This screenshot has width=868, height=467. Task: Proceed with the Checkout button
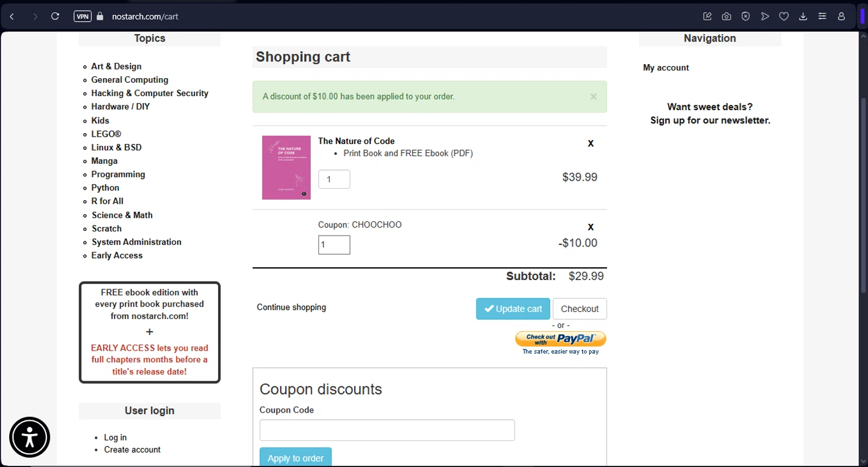pyautogui.click(x=579, y=309)
